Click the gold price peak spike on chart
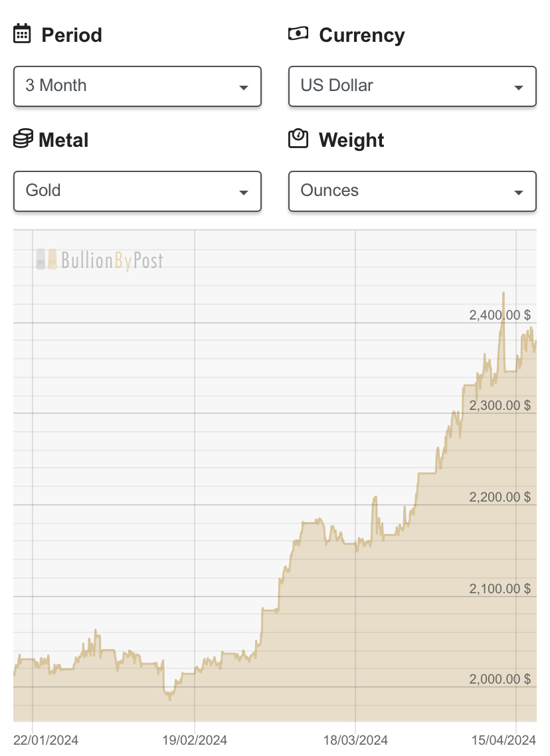This screenshot has height=756, width=550. point(504,294)
